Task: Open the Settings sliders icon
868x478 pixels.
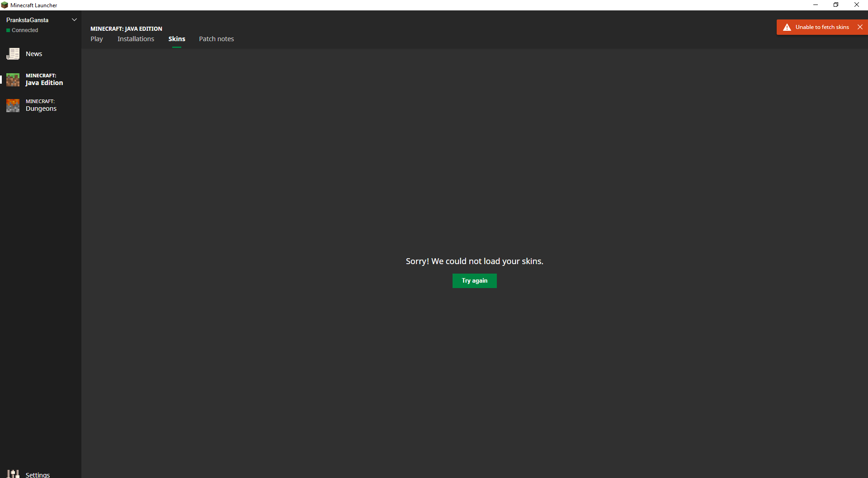Action: 13,474
